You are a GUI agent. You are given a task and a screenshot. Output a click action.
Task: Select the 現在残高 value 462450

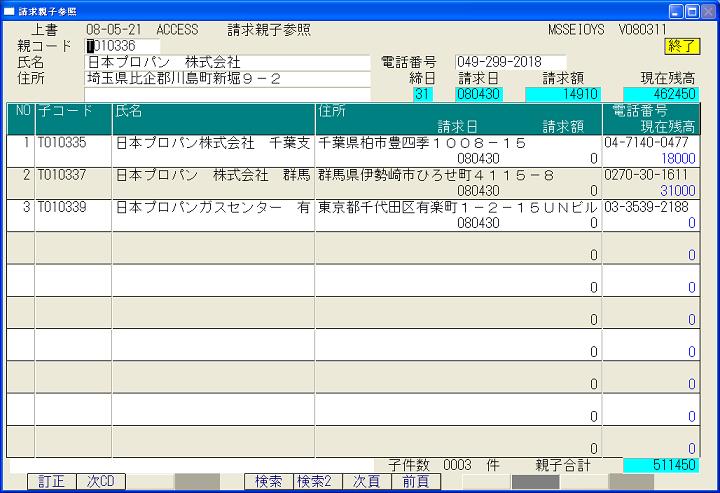click(661, 94)
